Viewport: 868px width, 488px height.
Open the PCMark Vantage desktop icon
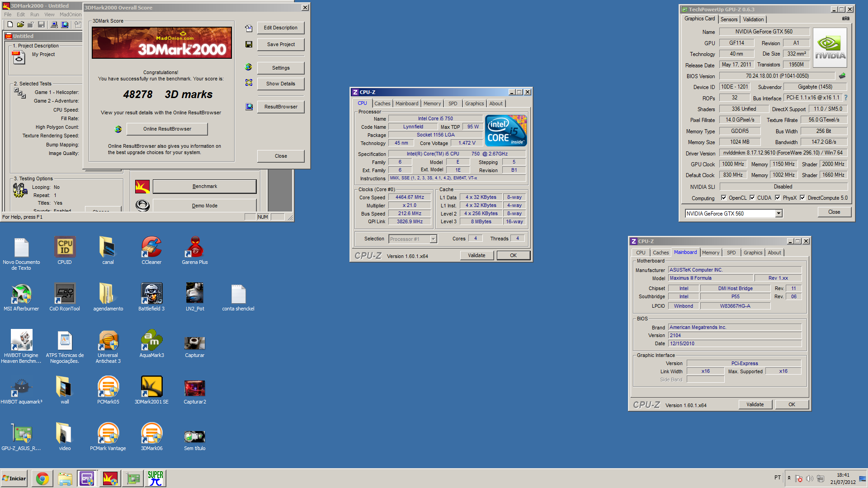pyautogui.click(x=108, y=437)
